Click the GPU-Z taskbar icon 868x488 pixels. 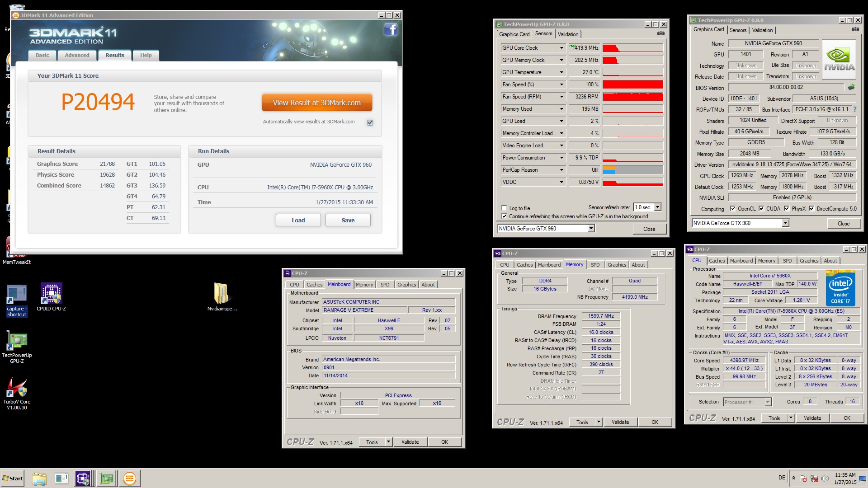pyautogui.click(x=107, y=478)
